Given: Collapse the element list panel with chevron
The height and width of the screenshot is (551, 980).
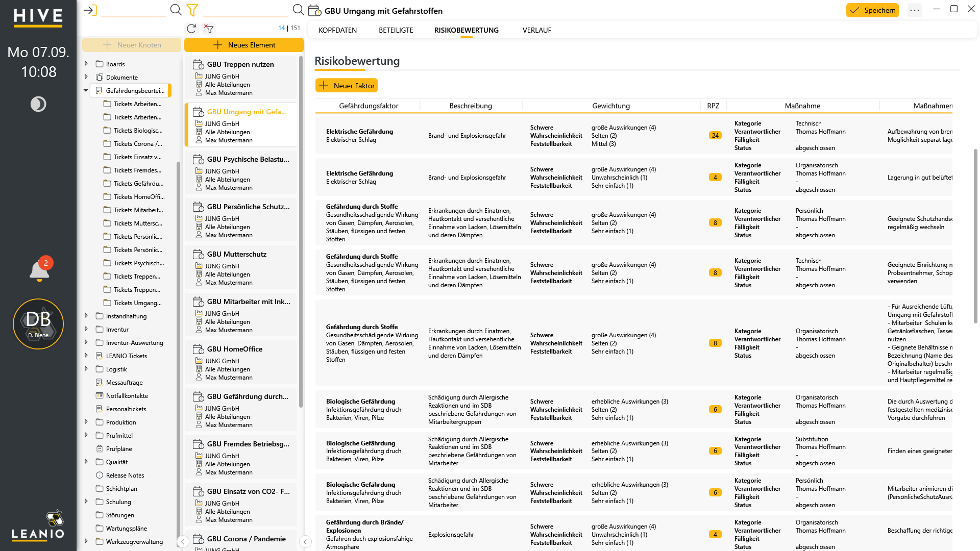Looking at the screenshot, I should click(x=305, y=541).
